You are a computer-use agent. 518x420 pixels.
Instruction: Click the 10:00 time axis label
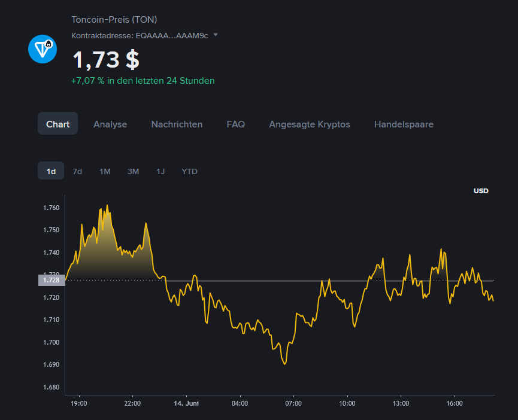[x=347, y=403]
